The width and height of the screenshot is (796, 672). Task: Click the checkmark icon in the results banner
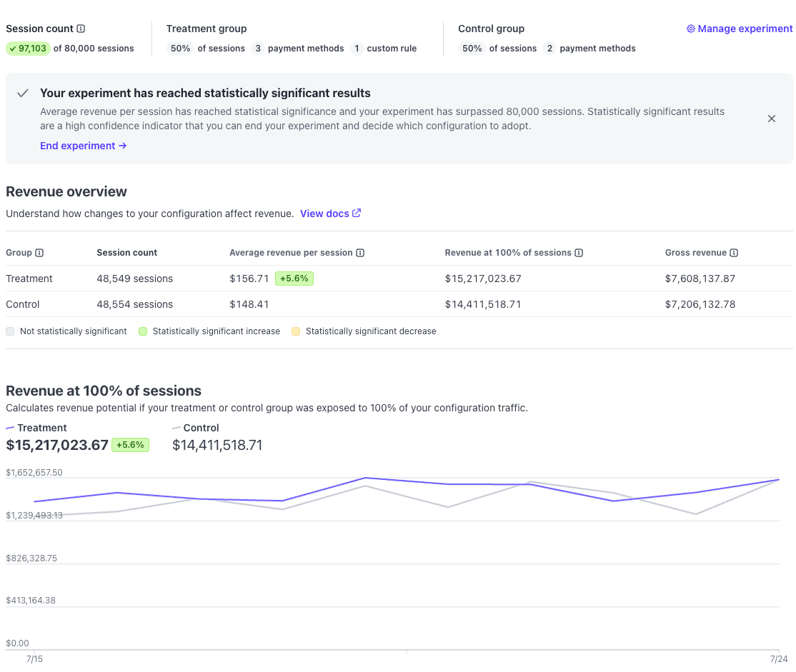pos(23,94)
